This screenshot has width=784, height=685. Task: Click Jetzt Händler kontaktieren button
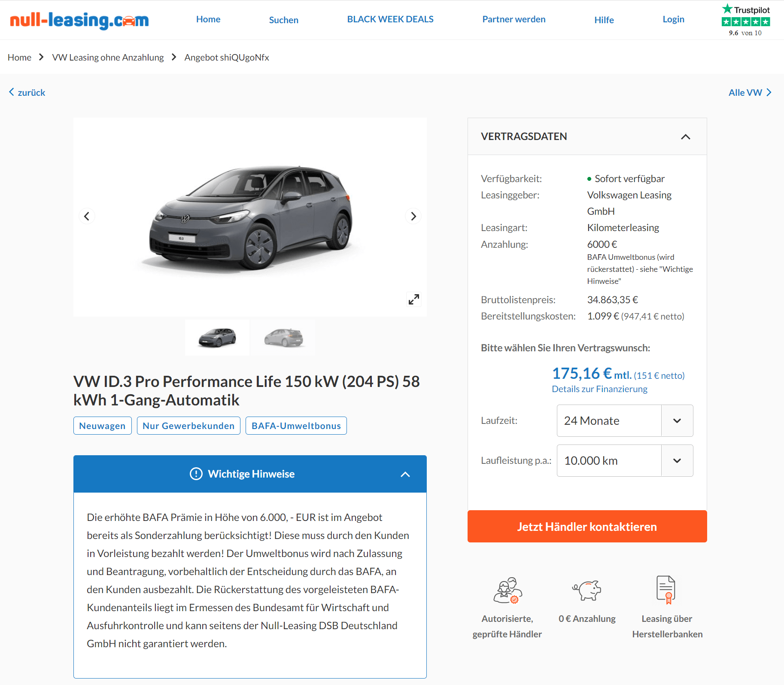click(x=587, y=526)
